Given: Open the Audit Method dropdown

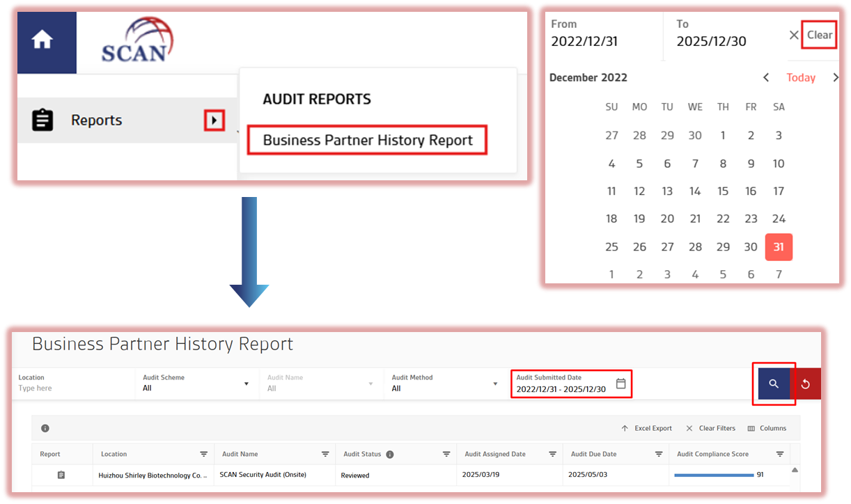Looking at the screenshot, I should (444, 384).
